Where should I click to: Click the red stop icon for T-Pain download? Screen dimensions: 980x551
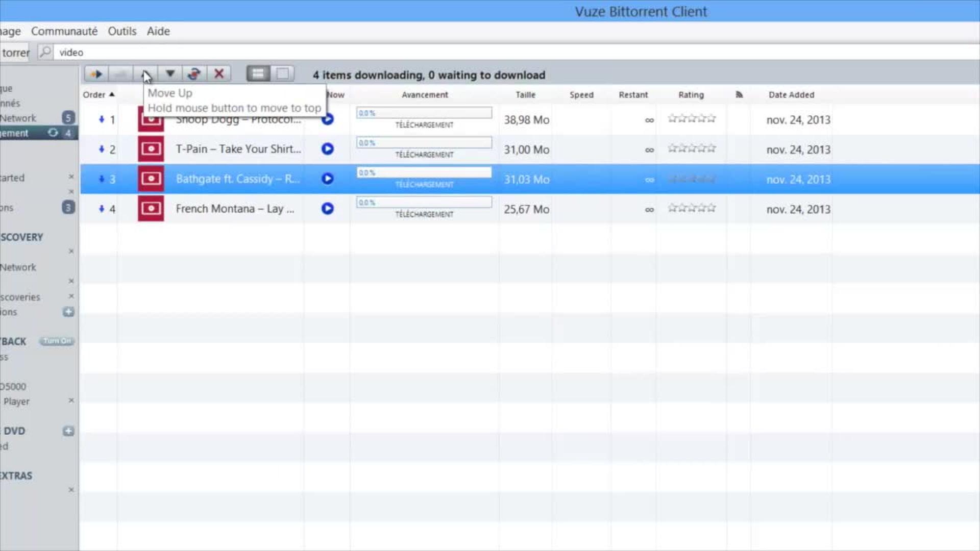pyautogui.click(x=151, y=148)
